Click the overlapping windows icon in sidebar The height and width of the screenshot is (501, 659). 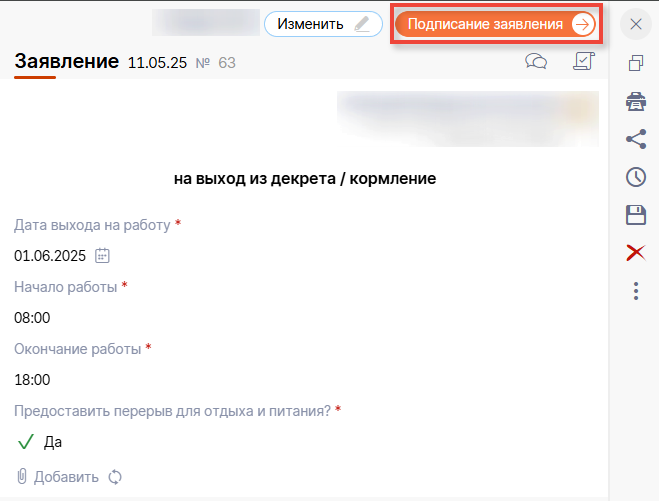coord(635,64)
